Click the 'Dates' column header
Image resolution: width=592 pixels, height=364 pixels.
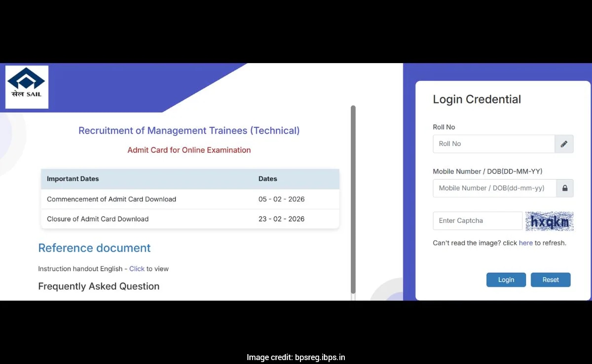(x=268, y=179)
